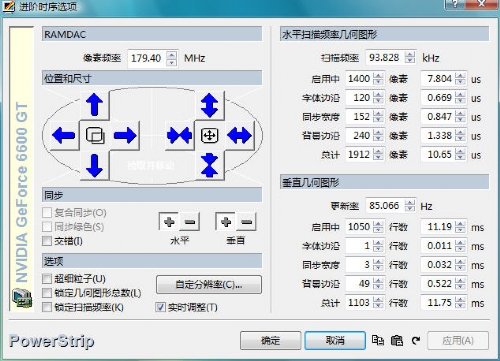
Task: Set vertical sync polarity to minus
Action: [x=246, y=222]
